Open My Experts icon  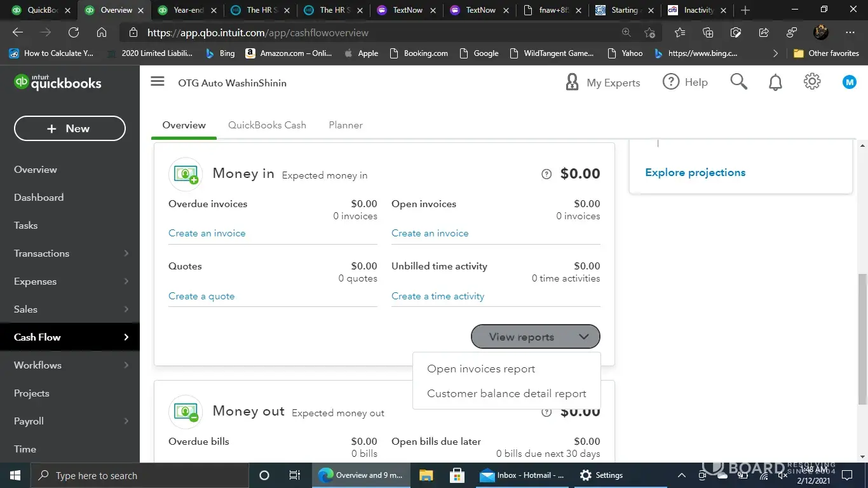[572, 83]
